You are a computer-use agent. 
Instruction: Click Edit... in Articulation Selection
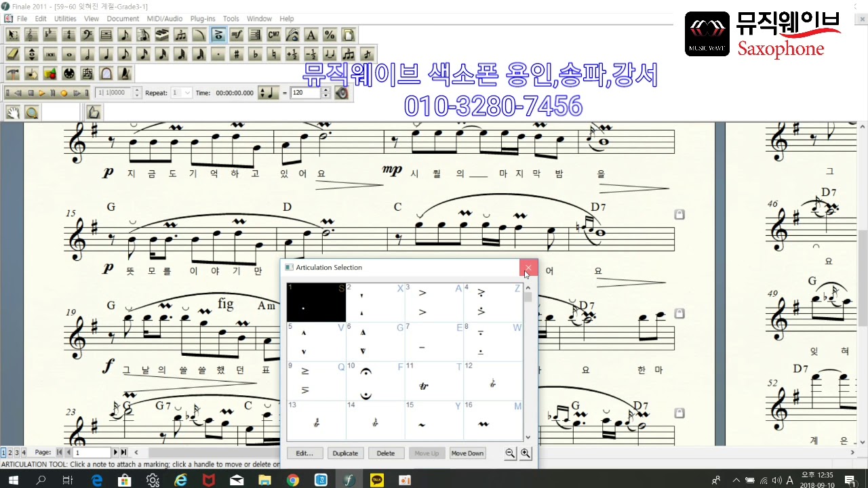[x=304, y=453]
